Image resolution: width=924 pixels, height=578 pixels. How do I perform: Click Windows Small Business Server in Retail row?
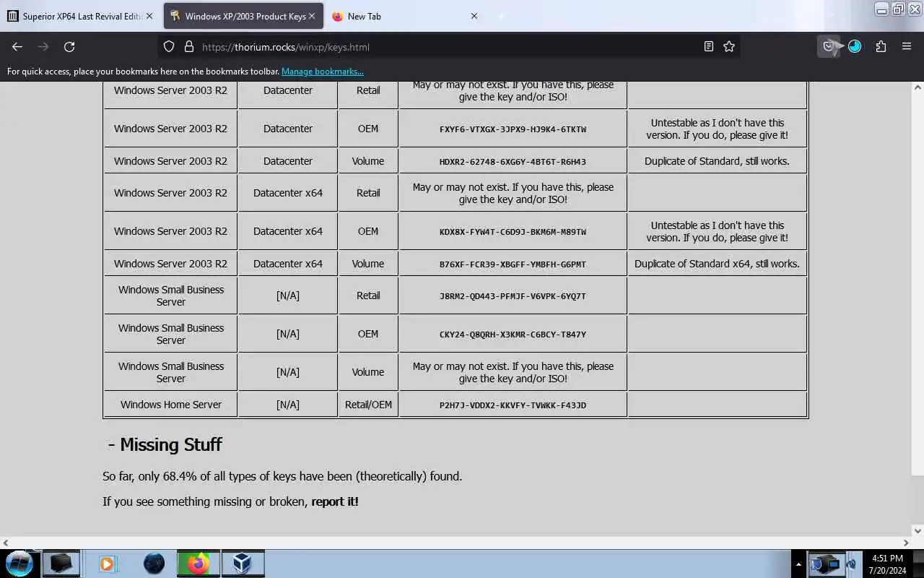point(171,296)
